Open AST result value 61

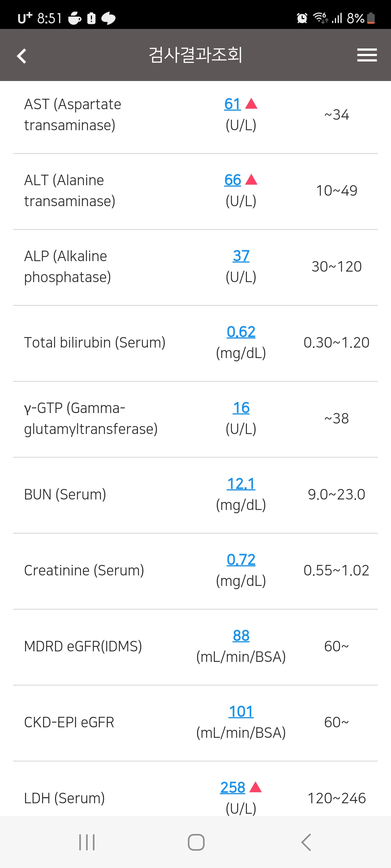pos(232,104)
